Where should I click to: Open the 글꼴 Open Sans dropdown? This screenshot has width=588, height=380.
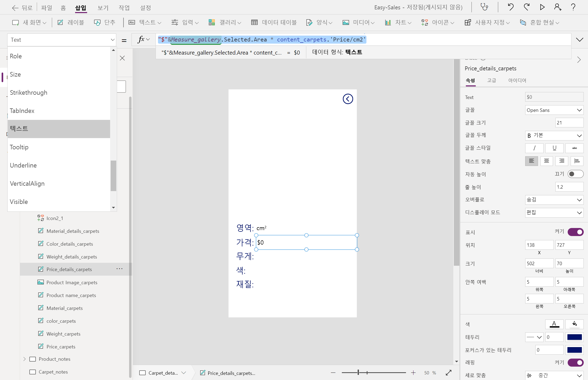pyautogui.click(x=554, y=110)
